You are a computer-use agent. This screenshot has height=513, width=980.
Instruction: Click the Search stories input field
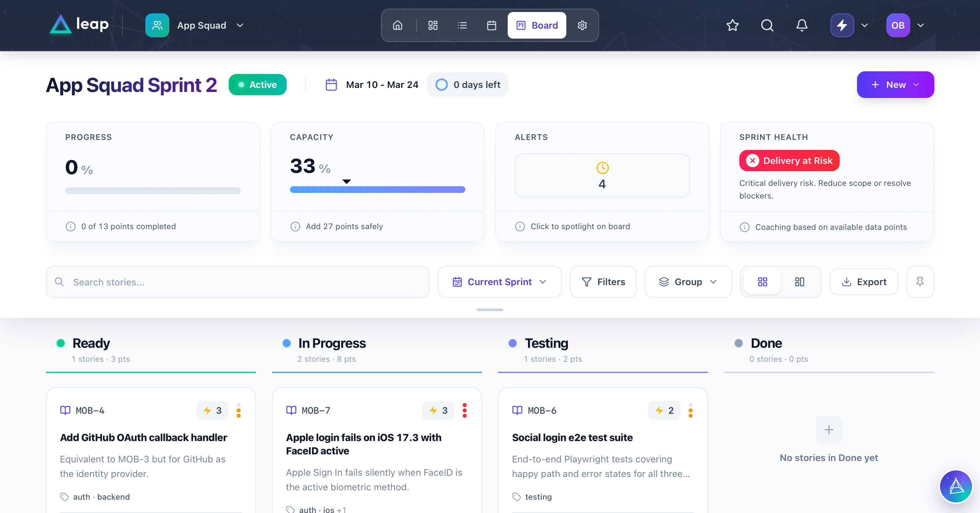coord(237,282)
